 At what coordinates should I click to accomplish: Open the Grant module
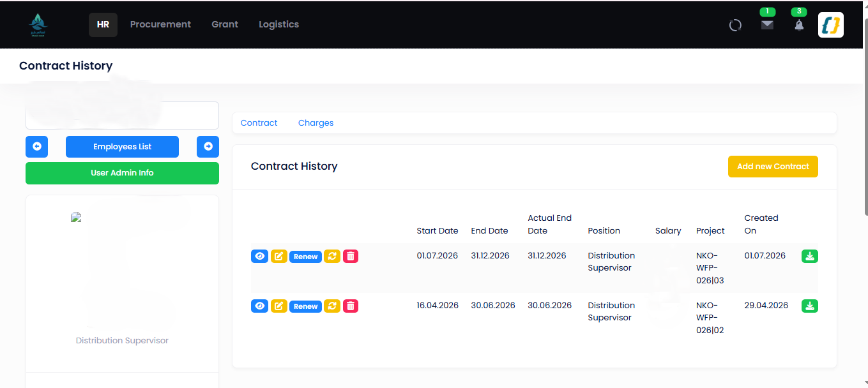[225, 24]
